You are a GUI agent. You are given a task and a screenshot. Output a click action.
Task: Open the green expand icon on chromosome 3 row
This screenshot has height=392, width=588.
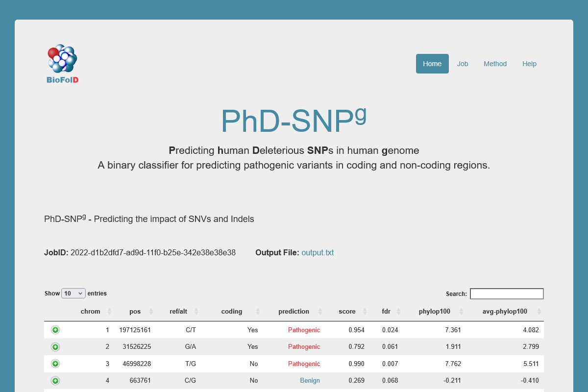(55, 364)
